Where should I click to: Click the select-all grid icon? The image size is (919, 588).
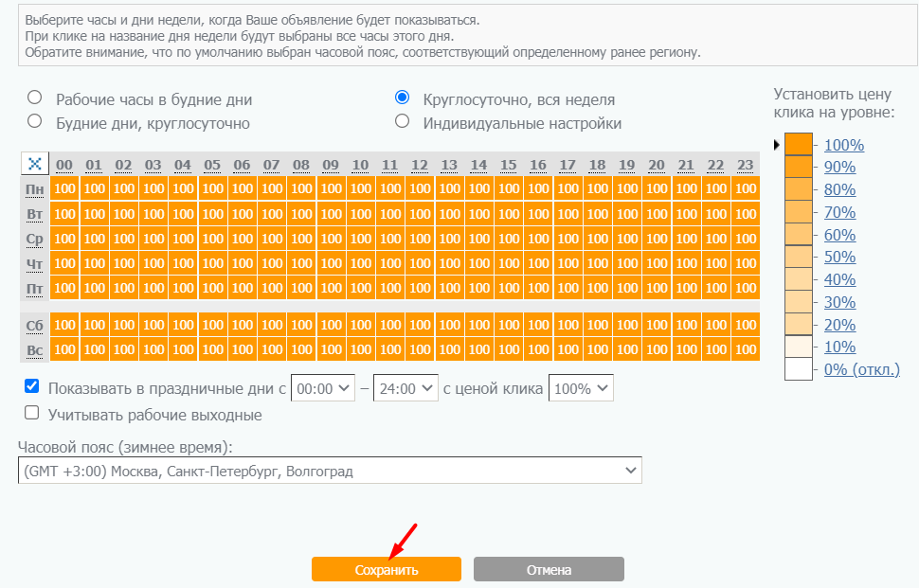(35, 164)
